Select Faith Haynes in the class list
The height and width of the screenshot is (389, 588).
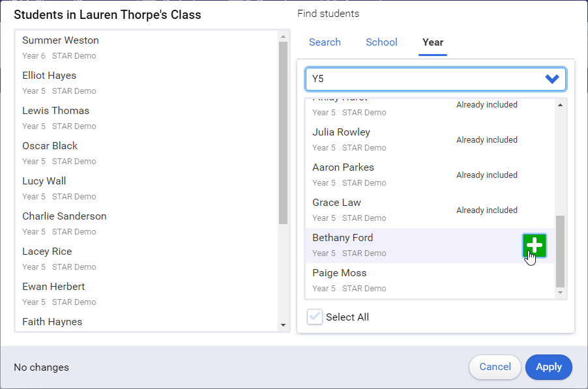point(146,322)
